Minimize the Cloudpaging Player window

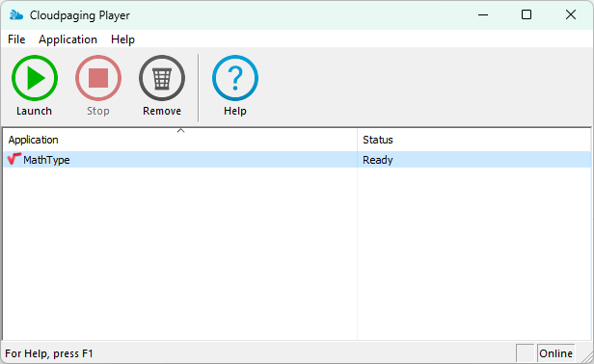click(x=483, y=15)
